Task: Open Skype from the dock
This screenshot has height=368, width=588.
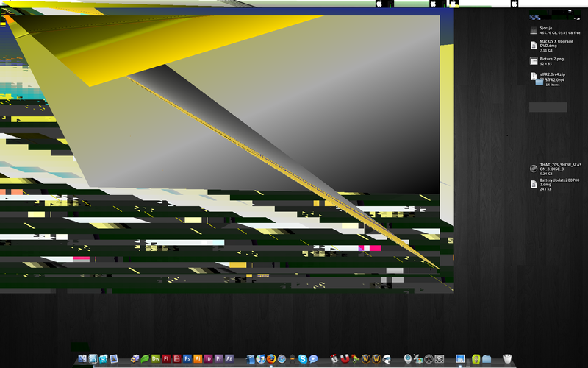Action: click(x=303, y=358)
